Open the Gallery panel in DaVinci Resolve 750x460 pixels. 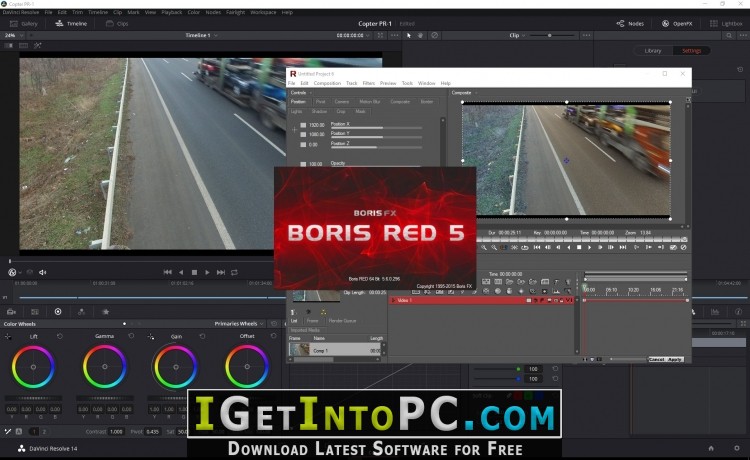pos(24,23)
